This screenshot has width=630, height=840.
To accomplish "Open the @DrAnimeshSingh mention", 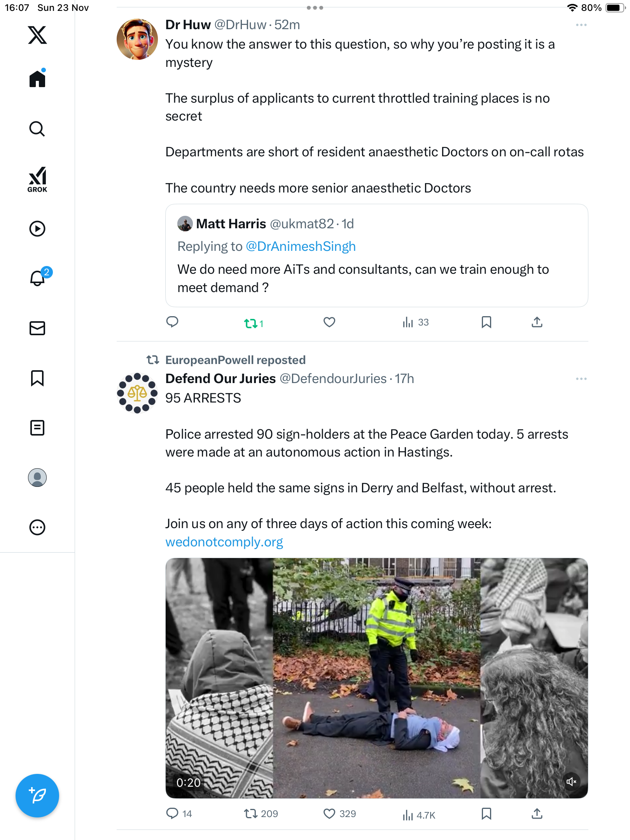I will 301,247.
